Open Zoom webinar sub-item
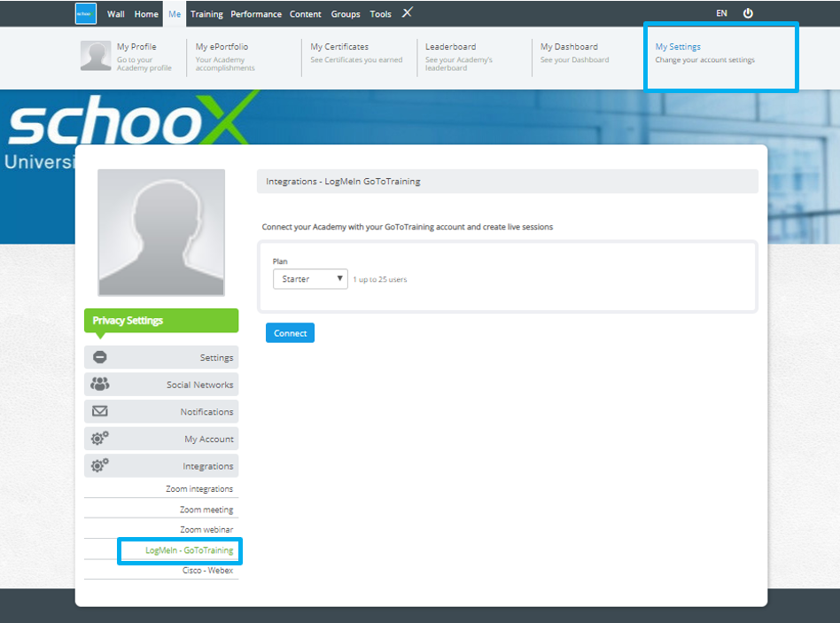Viewport: 840px width, 623px height. (206, 529)
